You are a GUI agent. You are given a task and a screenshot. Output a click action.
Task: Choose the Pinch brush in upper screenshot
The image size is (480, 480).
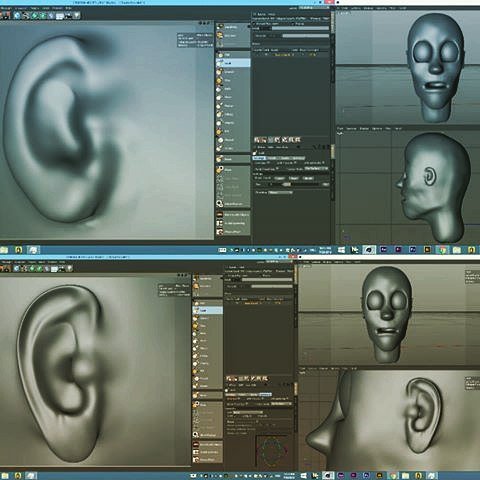[x=233, y=97]
